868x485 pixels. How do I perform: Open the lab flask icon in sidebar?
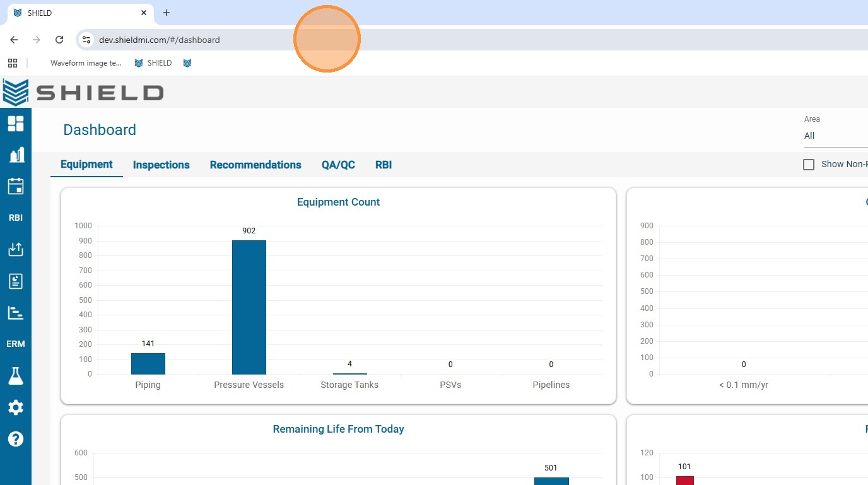pos(16,376)
